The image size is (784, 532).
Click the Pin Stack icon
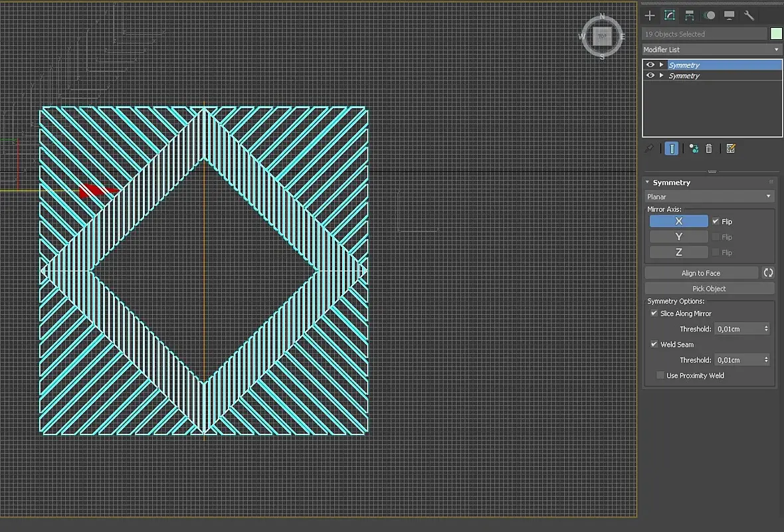click(649, 149)
